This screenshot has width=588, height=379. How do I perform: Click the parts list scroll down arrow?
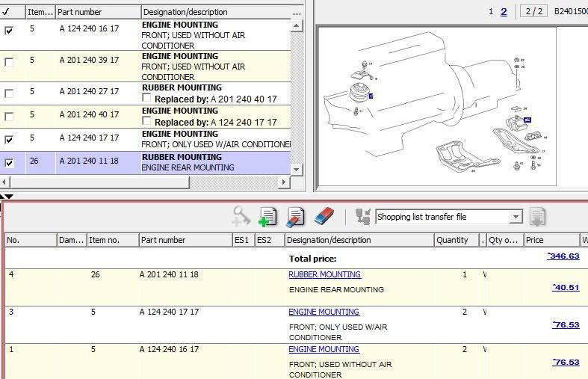click(297, 169)
